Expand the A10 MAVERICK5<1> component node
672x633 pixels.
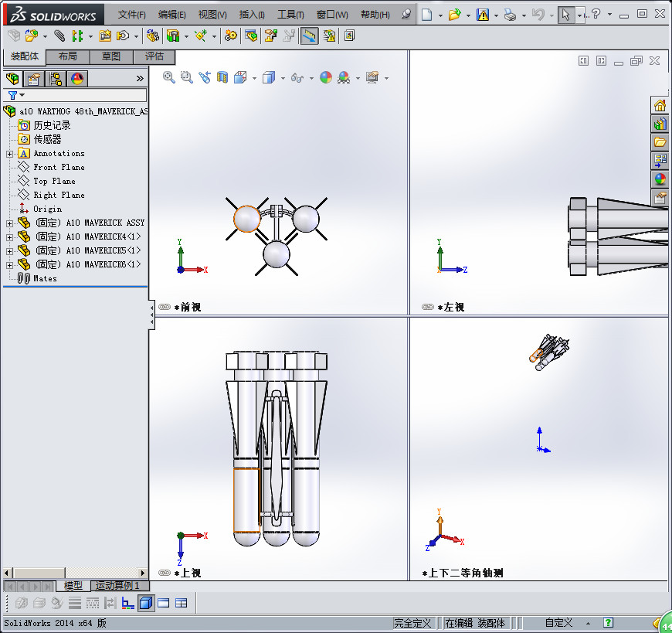click(9, 251)
